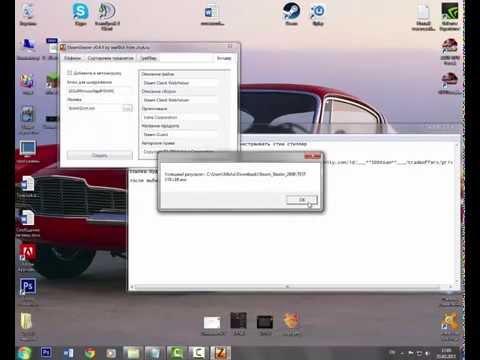Open the lower red car desktop icon

coord(449,83)
